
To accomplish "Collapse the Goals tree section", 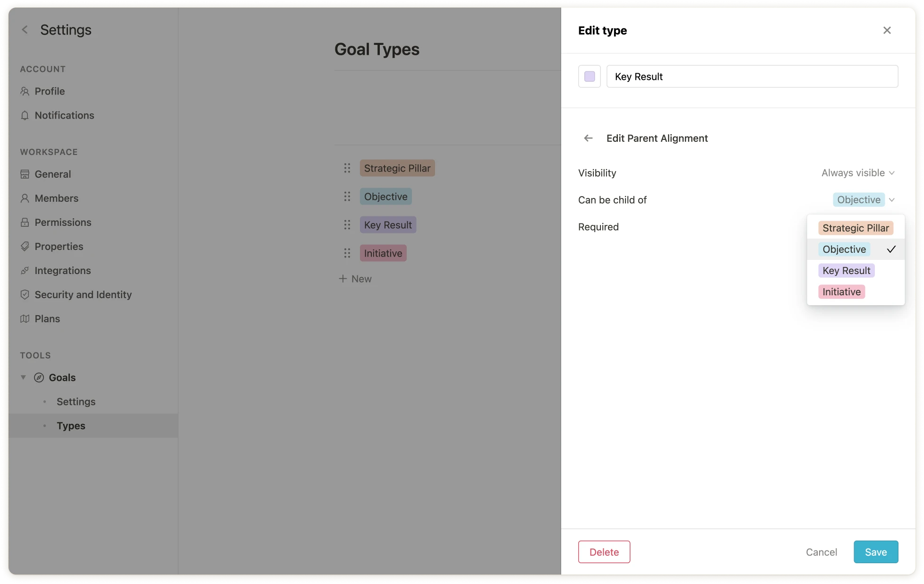I will pyautogui.click(x=23, y=378).
